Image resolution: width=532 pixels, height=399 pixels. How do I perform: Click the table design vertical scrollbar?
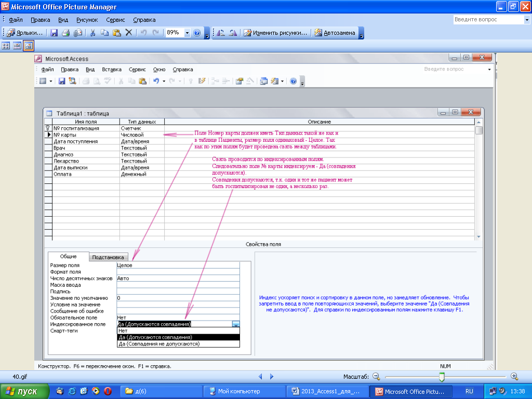(478, 179)
